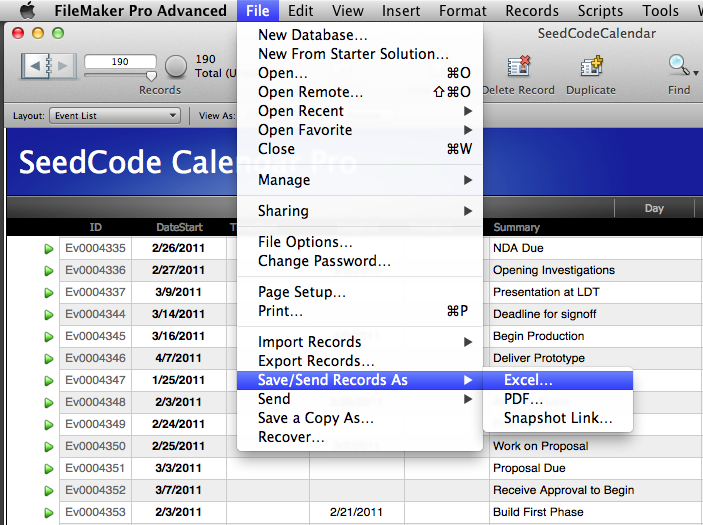Switch to the Day tab
The width and height of the screenshot is (703, 525).
point(654,208)
